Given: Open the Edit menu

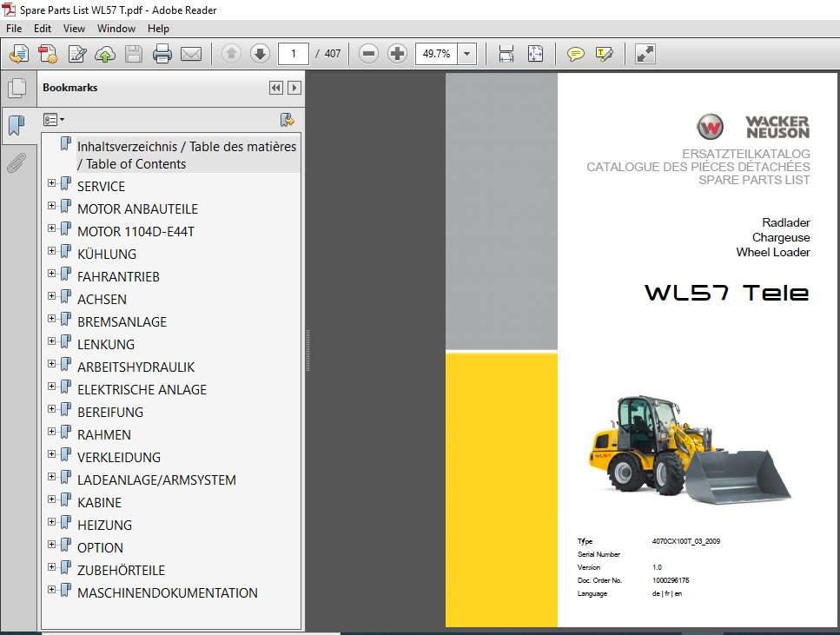Looking at the screenshot, I should (x=43, y=29).
